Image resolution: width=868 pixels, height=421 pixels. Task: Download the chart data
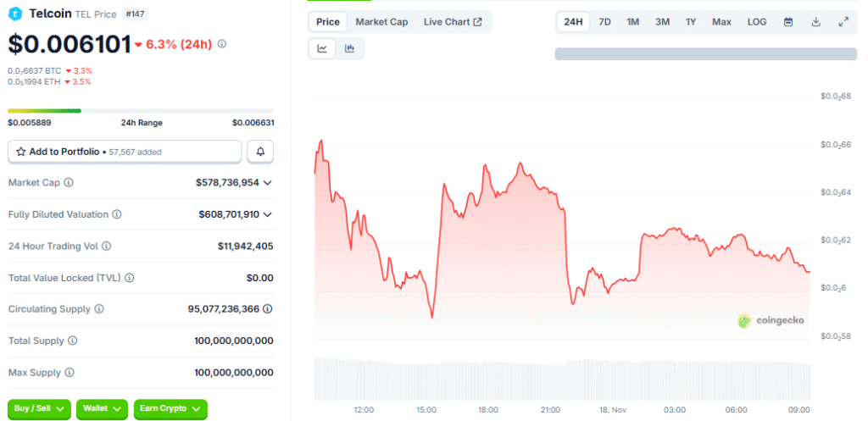coord(815,22)
